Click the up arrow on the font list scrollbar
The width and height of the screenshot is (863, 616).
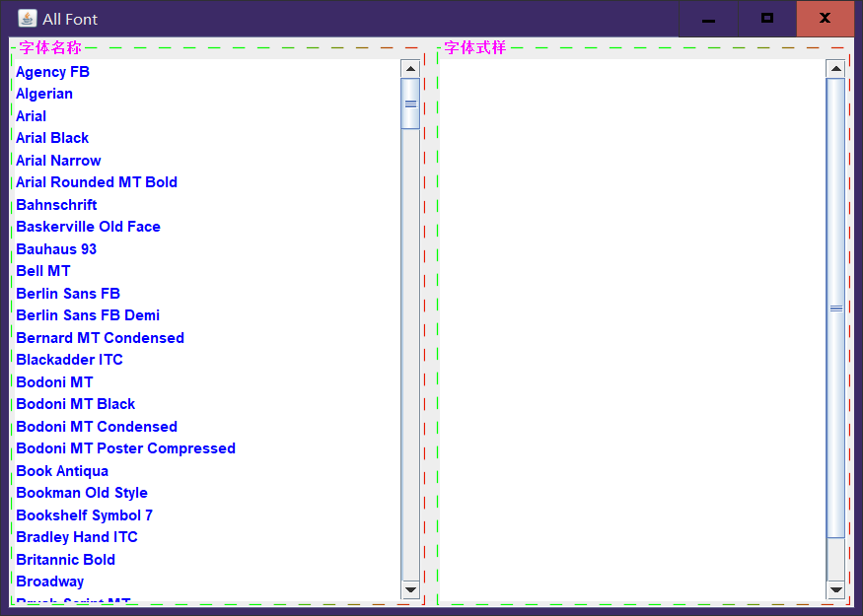point(409,67)
